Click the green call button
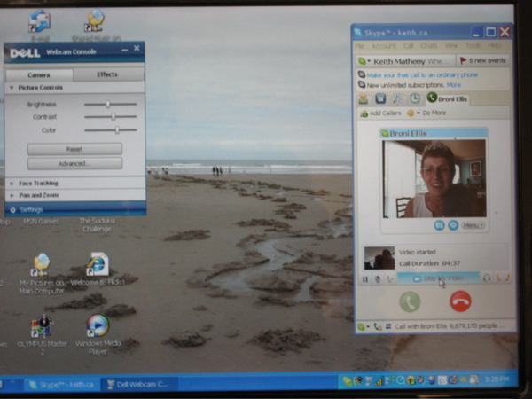This screenshot has height=399, width=532. pyautogui.click(x=410, y=302)
